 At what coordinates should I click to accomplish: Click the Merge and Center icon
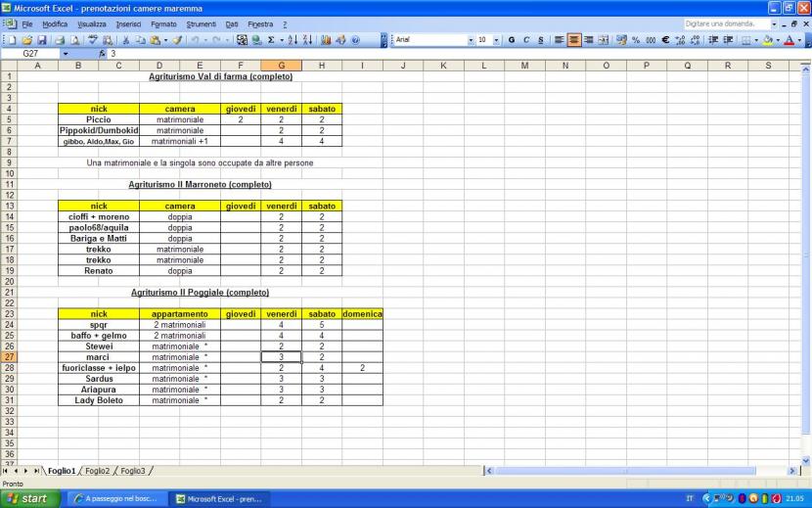605,40
